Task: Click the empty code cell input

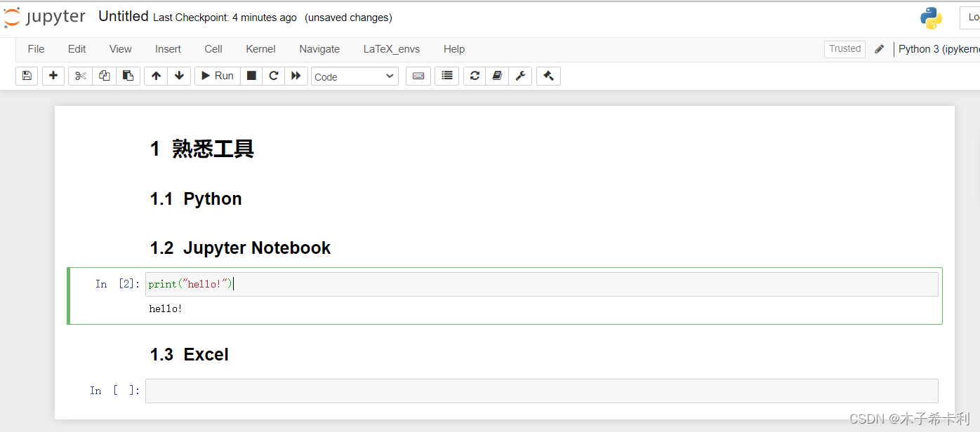Action: tap(541, 391)
